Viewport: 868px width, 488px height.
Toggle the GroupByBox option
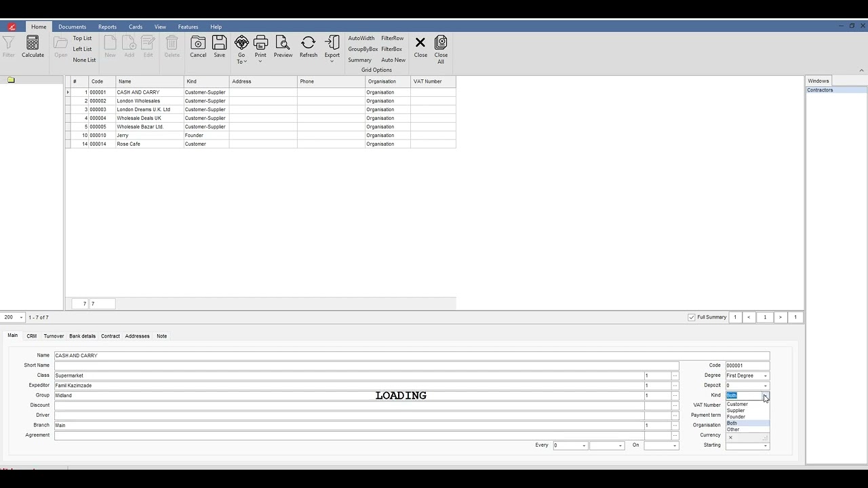pyautogui.click(x=363, y=49)
